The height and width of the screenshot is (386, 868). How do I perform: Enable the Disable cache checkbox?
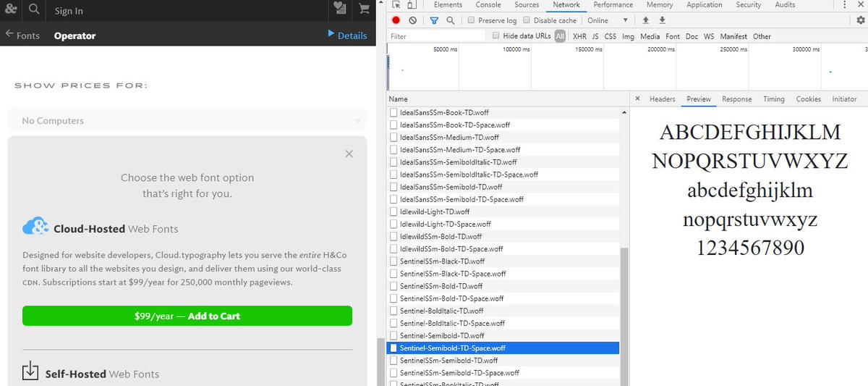527,20
